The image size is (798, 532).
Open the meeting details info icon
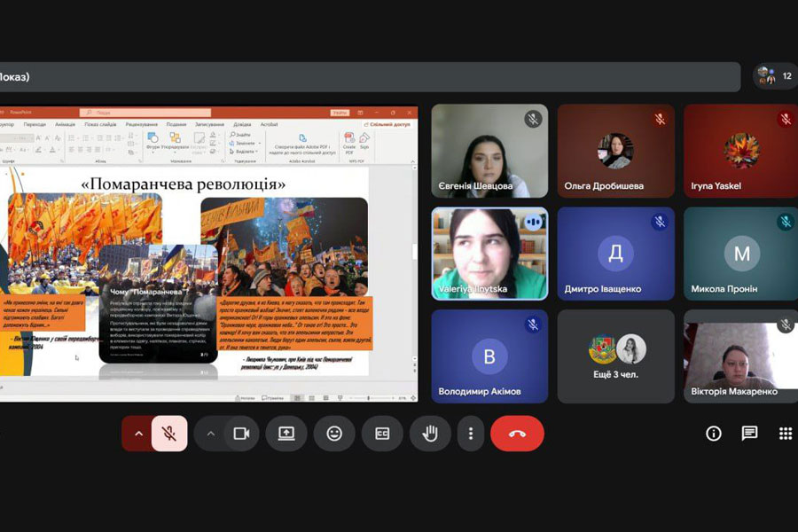point(714,434)
